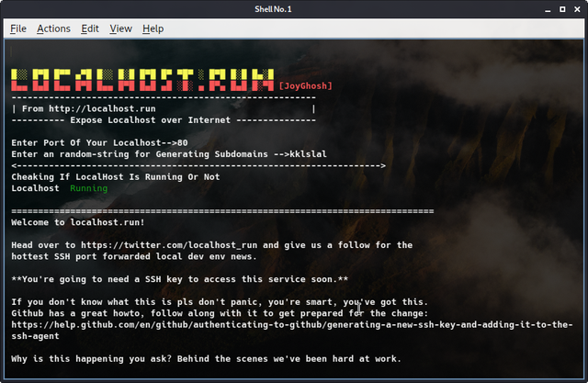Viewport: 588px width, 383px height.
Task: Click the help.github.com SSH key URL
Action: pyautogui.click(x=292, y=324)
